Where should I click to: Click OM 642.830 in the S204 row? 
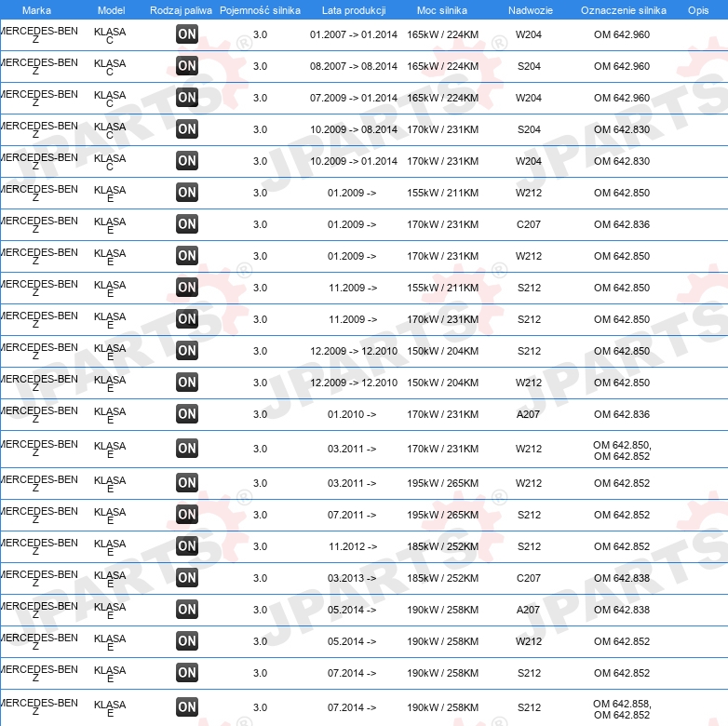(x=622, y=129)
